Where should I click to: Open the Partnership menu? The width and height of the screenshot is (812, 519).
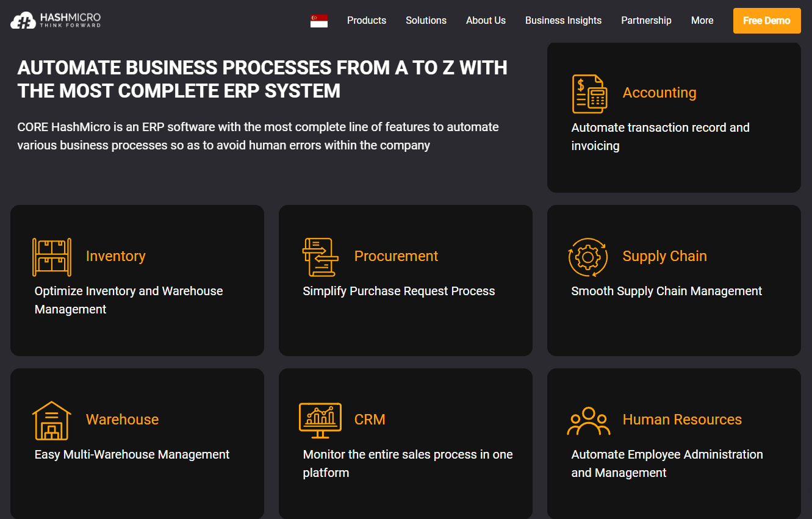(646, 21)
